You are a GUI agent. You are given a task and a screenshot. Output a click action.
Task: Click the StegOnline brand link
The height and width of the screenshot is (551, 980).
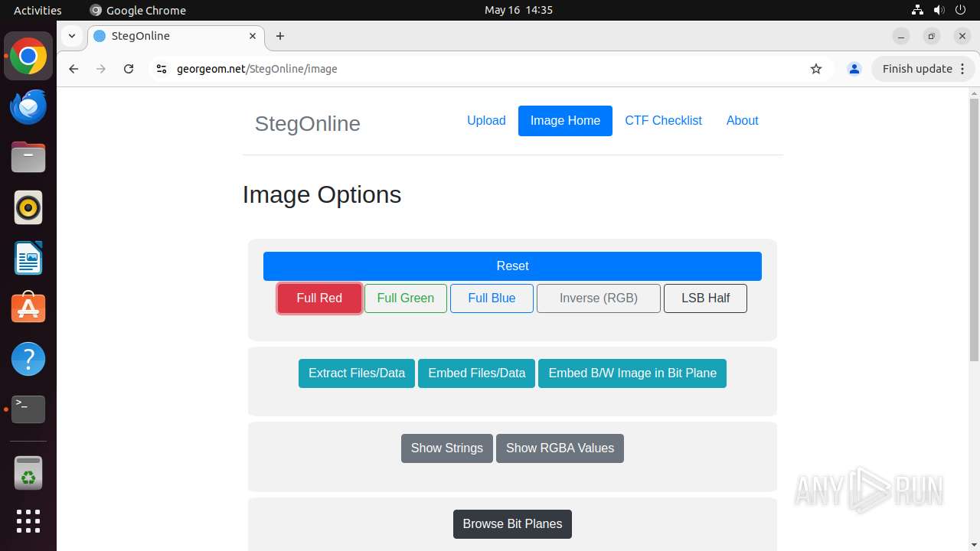pyautogui.click(x=307, y=124)
